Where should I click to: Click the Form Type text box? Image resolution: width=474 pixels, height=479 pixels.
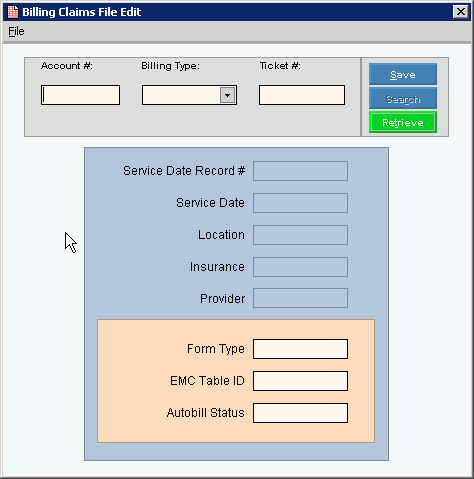point(300,349)
